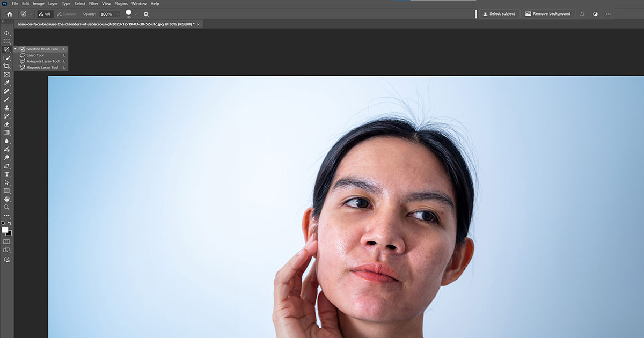
Task: Click the Select subject button
Action: 499,14
